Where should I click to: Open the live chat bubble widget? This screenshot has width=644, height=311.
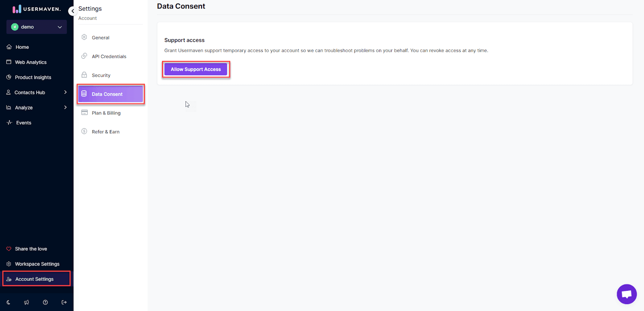tap(626, 294)
